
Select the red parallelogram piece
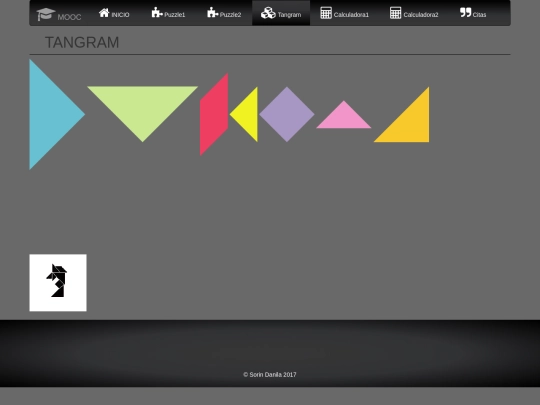coord(214,114)
